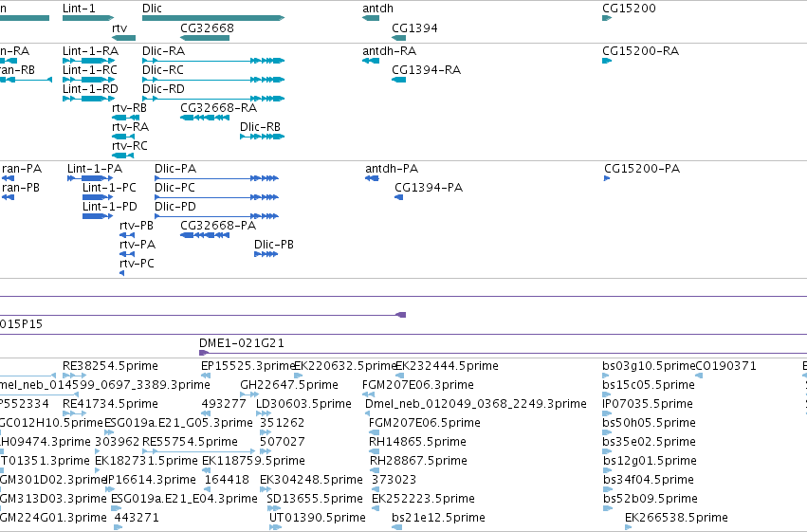Select the FGM207E06.3prime EST

click(x=369, y=394)
